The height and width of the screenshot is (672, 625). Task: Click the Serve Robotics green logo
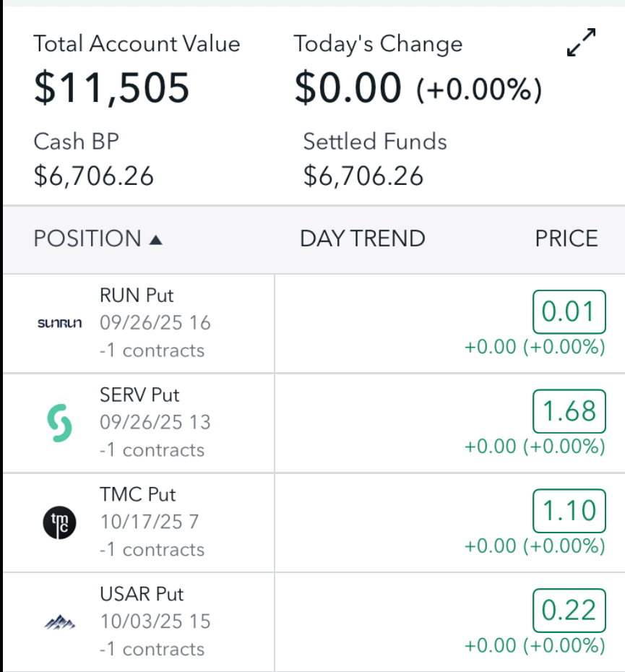click(x=59, y=423)
